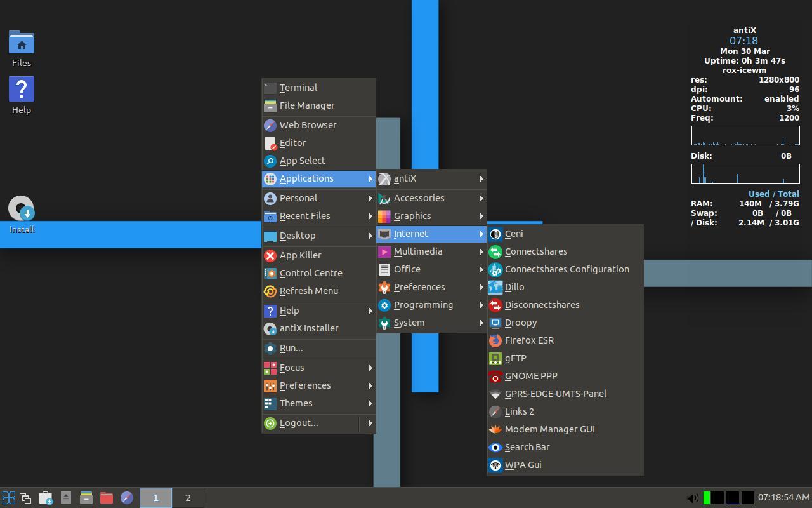Open the taskbar file cabinet icon

coord(86,498)
